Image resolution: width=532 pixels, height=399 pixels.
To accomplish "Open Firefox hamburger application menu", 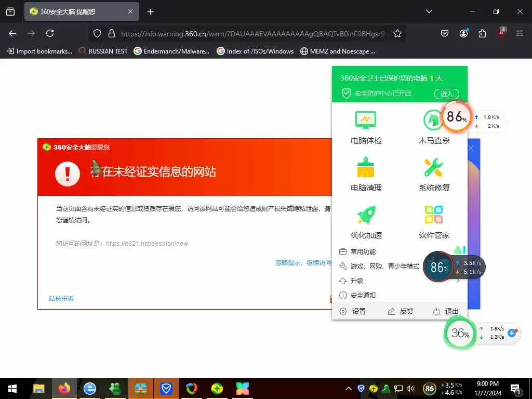I will click(520, 33).
